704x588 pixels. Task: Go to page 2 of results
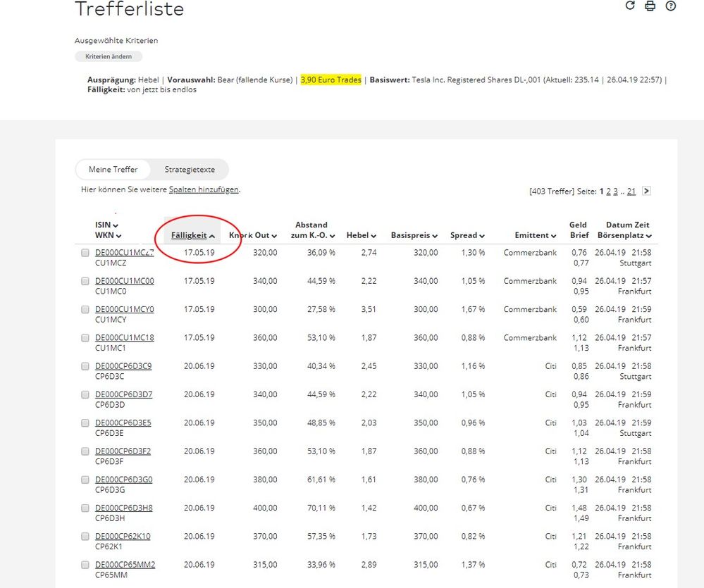click(608, 192)
